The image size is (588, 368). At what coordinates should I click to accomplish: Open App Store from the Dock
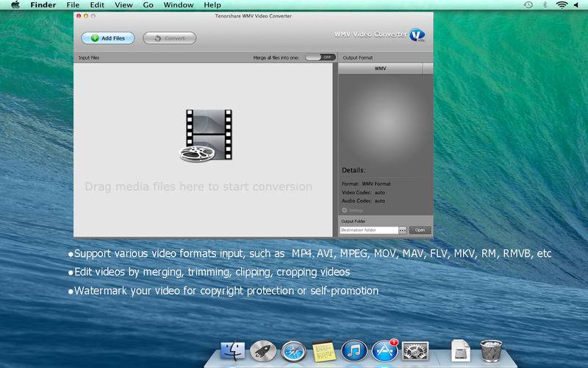pyautogui.click(x=384, y=351)
